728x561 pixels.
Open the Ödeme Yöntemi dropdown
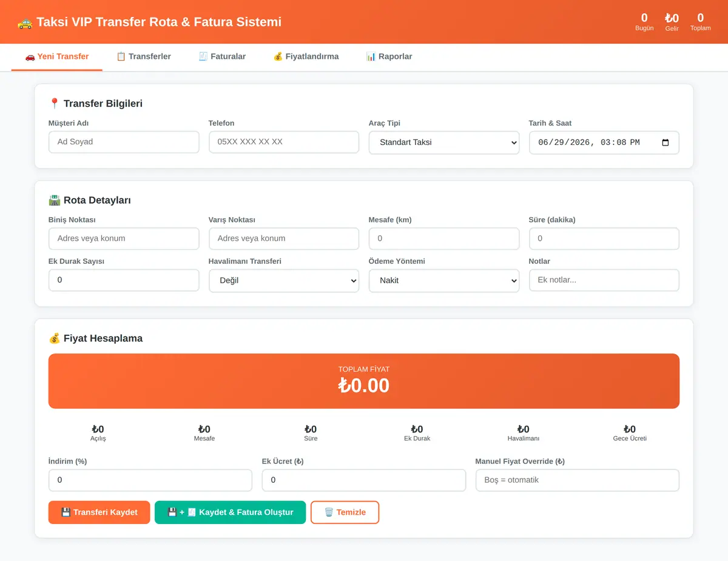[x=444, y=281]
